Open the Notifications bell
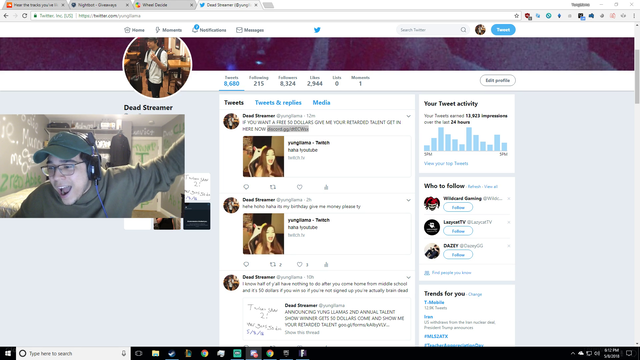640x360 pixels. [x=209, y=30]
